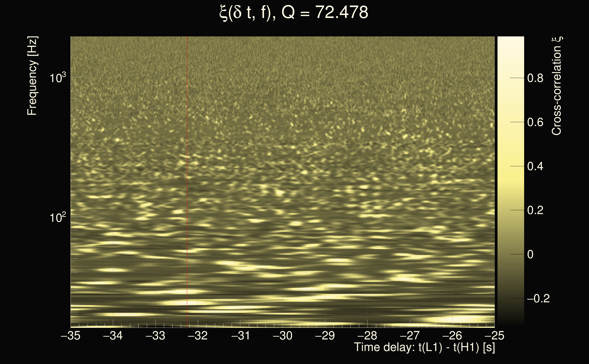Click the Time delay t(L1) - t(H1) axis title

pos(424,347)
